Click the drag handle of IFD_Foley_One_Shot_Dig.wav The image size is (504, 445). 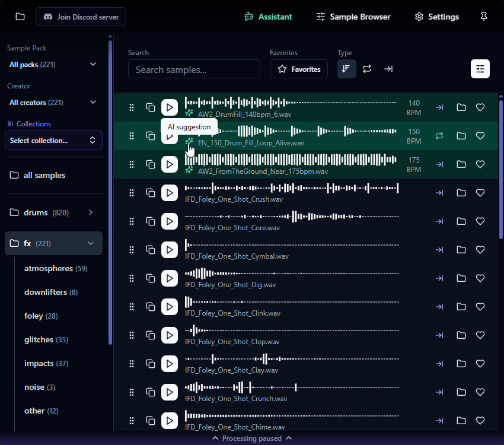pyautogui.click(x=132, y=278)
